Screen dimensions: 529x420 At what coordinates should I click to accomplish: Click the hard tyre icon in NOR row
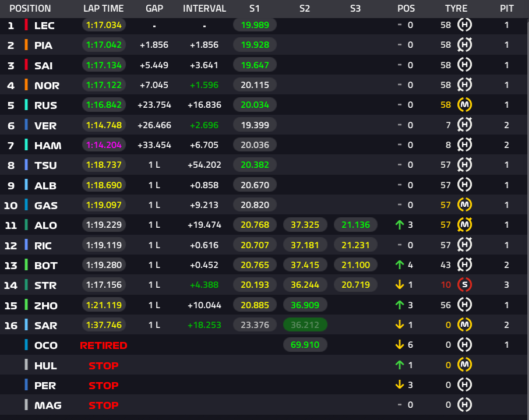click(x=464, y=84)
